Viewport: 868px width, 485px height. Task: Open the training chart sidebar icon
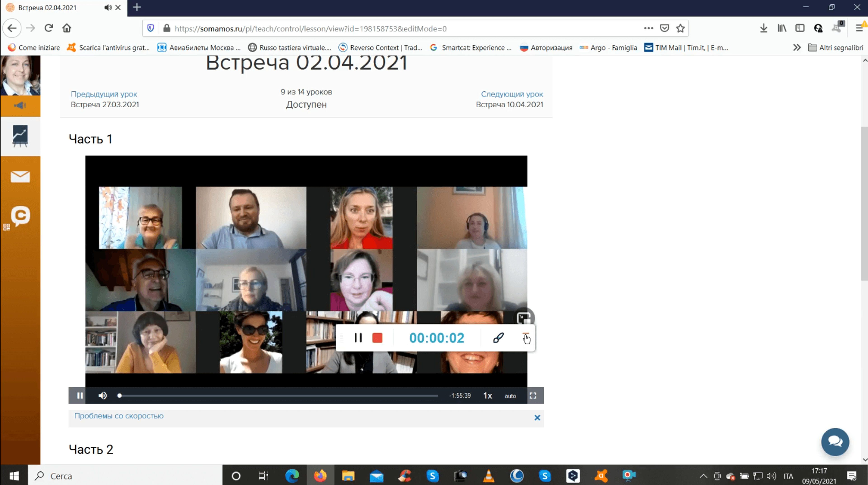[20, 136]
